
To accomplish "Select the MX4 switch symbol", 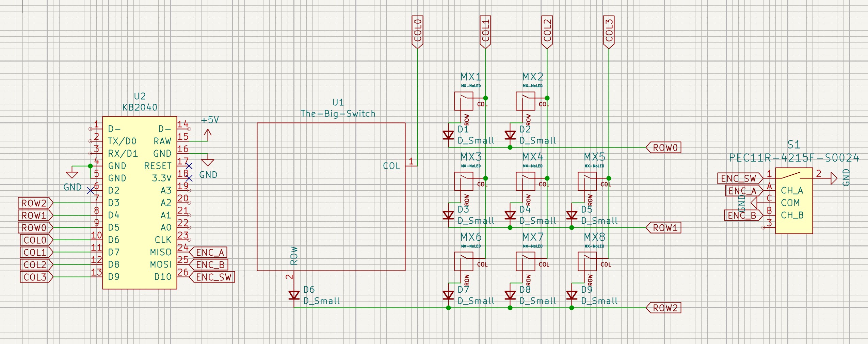I will point(525,182).
